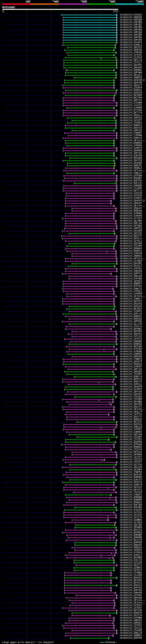Click the end position label 472
This screenshot has width=146, height=644.
pyautogui.click(x=115, y=11)
